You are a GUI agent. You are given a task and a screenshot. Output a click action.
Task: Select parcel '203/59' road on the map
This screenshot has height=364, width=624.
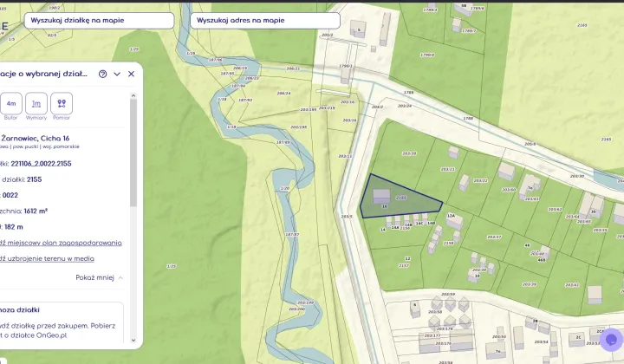448,295
